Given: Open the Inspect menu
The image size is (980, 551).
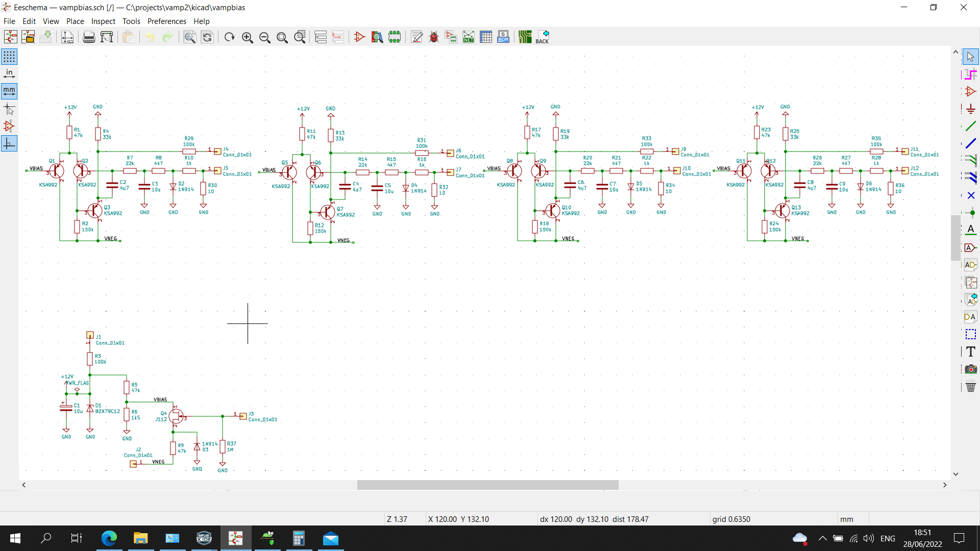Looking at the screenshot, I should 103,21.
